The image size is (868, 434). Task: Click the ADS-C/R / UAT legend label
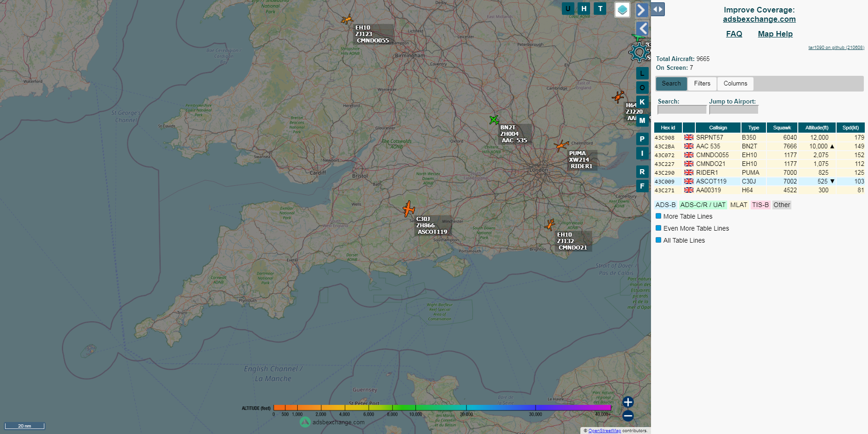coord(703,205)
